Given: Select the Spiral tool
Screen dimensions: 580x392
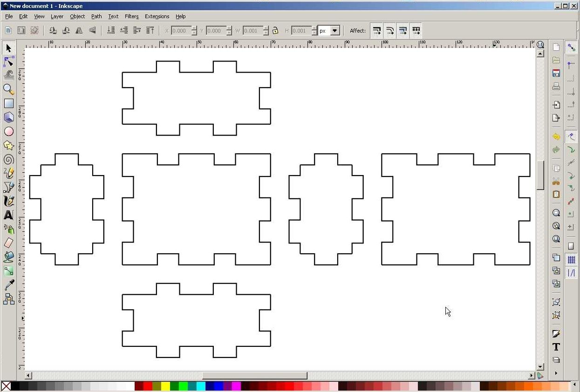Looking at the screenshot, I should (8, 159).
